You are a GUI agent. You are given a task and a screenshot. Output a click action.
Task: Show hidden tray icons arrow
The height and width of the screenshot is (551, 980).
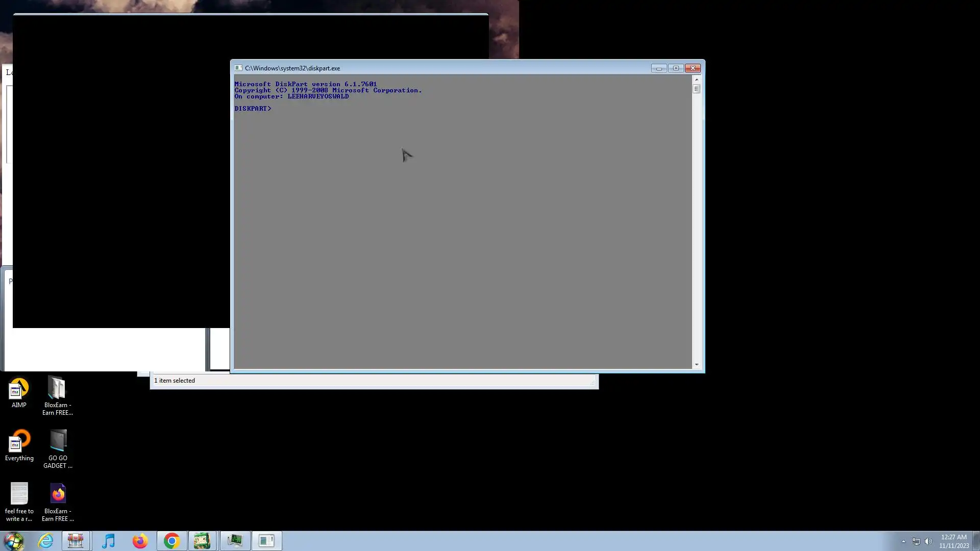click(903, 541)
